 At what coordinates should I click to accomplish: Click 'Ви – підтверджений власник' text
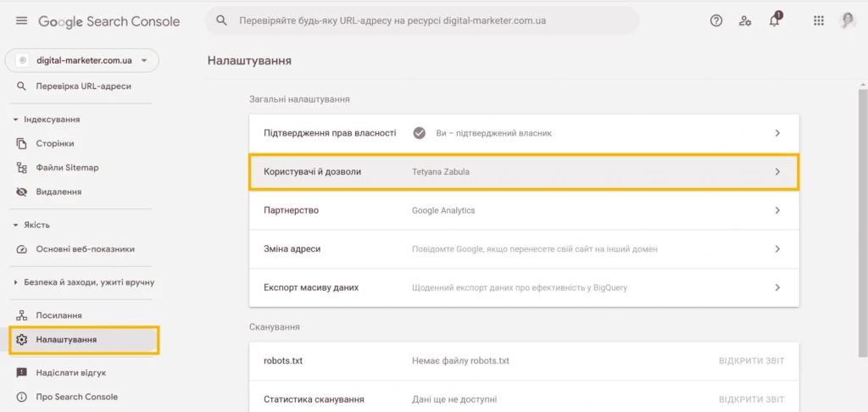(x=494, y=133)
